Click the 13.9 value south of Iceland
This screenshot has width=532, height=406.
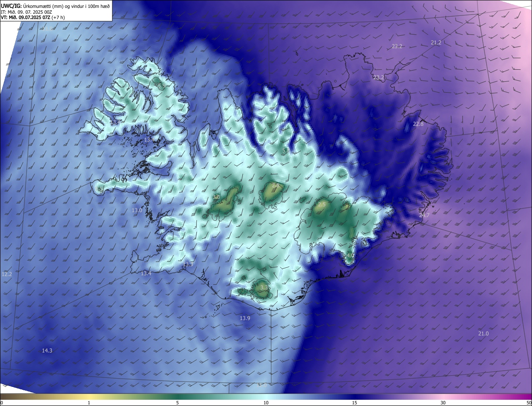[x=245, y=318]
